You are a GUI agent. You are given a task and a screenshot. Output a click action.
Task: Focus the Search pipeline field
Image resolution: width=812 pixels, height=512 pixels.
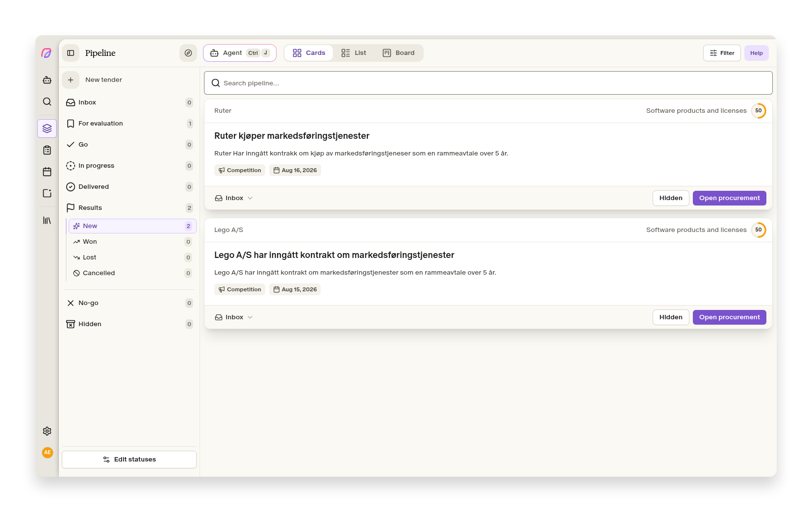[488, 83]
